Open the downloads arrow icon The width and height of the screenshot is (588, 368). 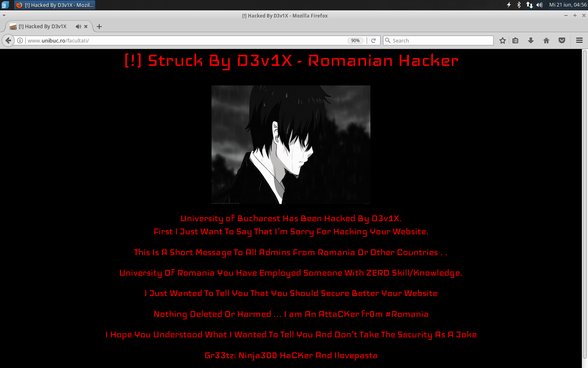coord(531,40)
